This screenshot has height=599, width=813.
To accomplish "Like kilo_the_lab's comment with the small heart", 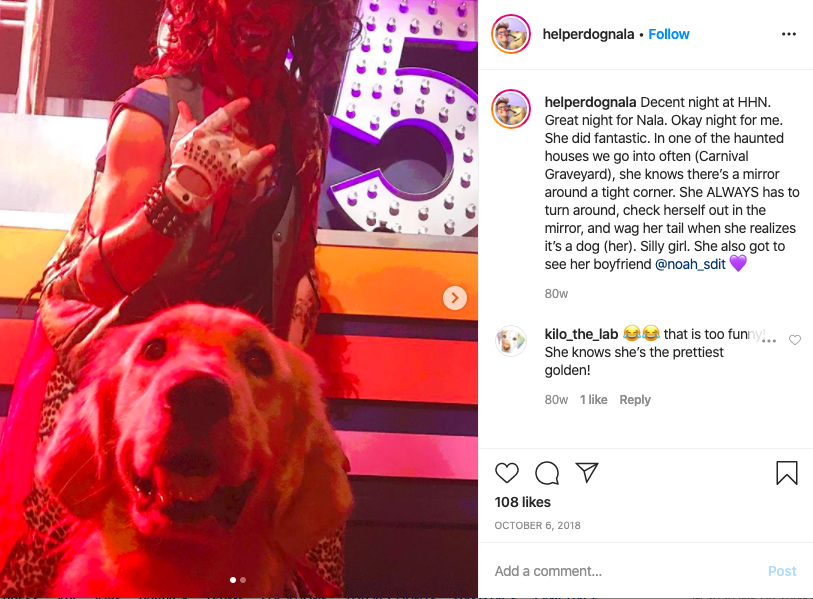I will (x=794, y=340).
